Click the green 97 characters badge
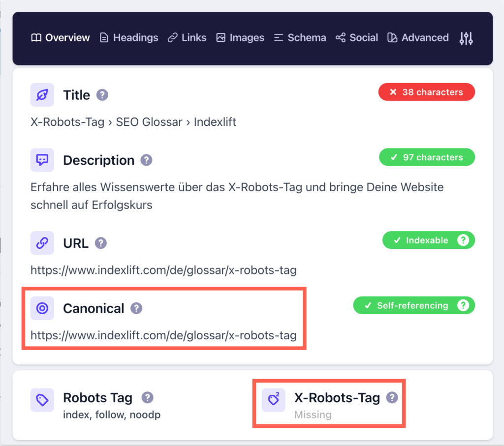 pos(427,157)
